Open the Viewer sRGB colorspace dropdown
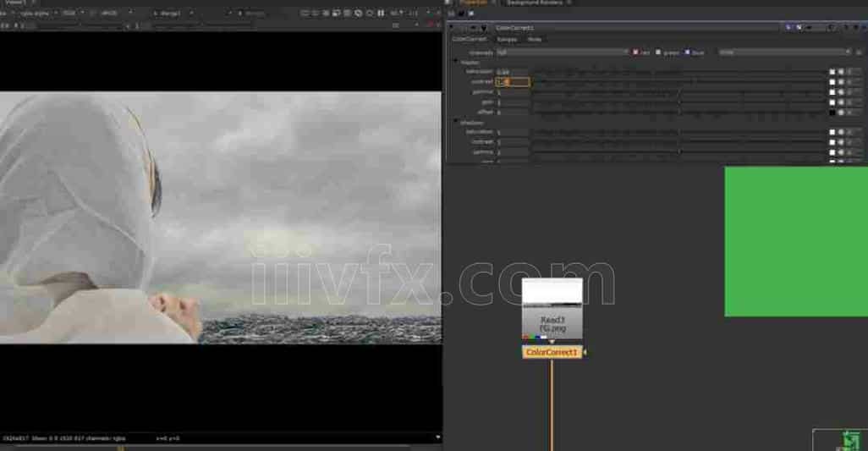Viewport: 868px width, 451px height. (115, 13)
